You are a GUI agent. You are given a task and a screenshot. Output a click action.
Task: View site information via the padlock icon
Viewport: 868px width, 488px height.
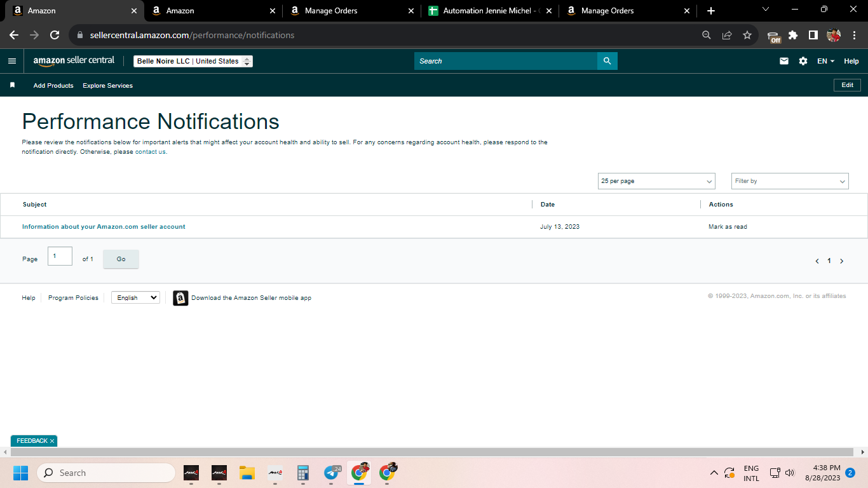coord(80,36)
